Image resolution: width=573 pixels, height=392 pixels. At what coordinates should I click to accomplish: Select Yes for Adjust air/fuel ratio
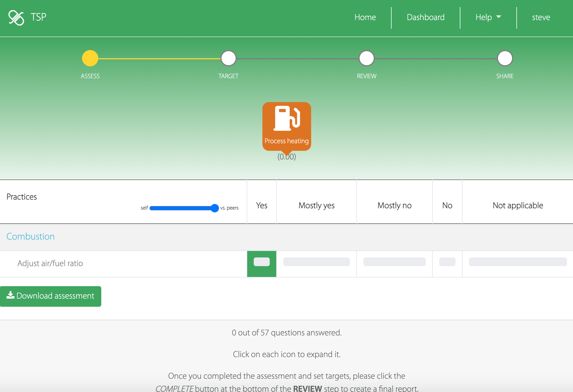262,262
